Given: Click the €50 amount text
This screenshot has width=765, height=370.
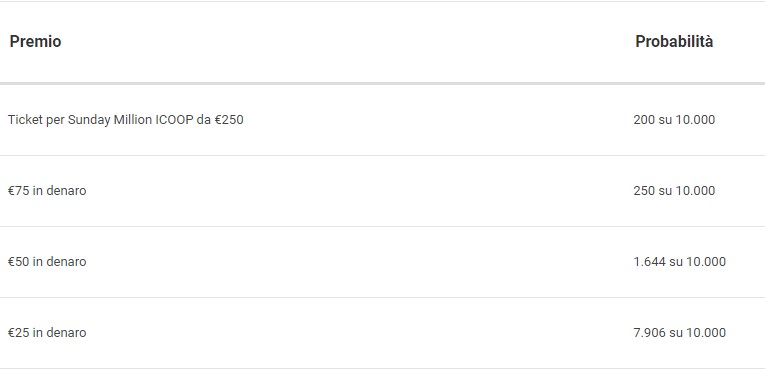Looking at the screenshot, I should [19, 262].
